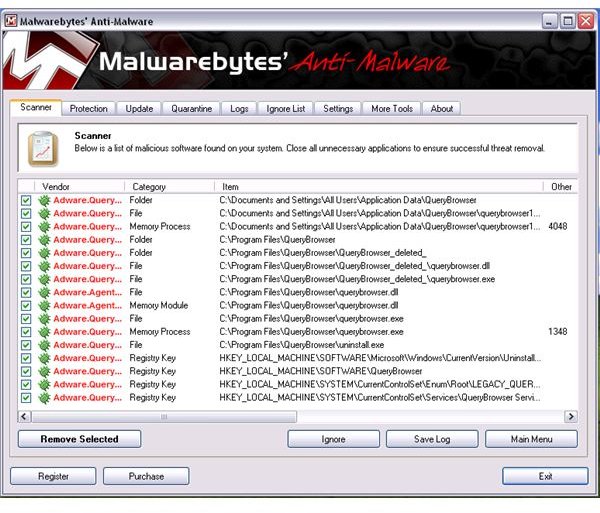Click bug icon for the LEGACY_QUER registry row
This screenshot has width=600, height=513.
pyautogui.click(x=44, y=384)
